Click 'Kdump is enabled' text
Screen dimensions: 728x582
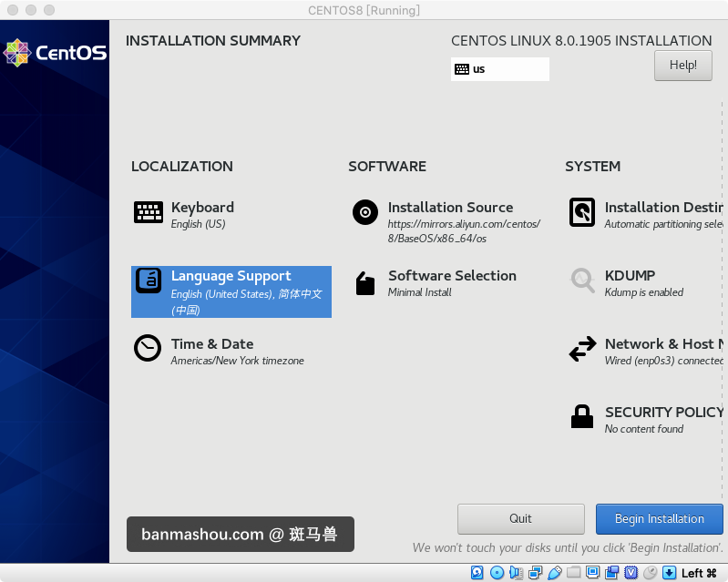(644, 292)
